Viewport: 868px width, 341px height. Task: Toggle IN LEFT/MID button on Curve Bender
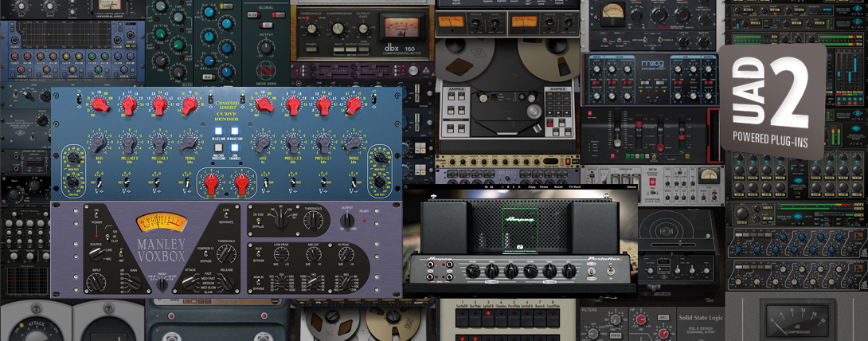click(218, 131)
